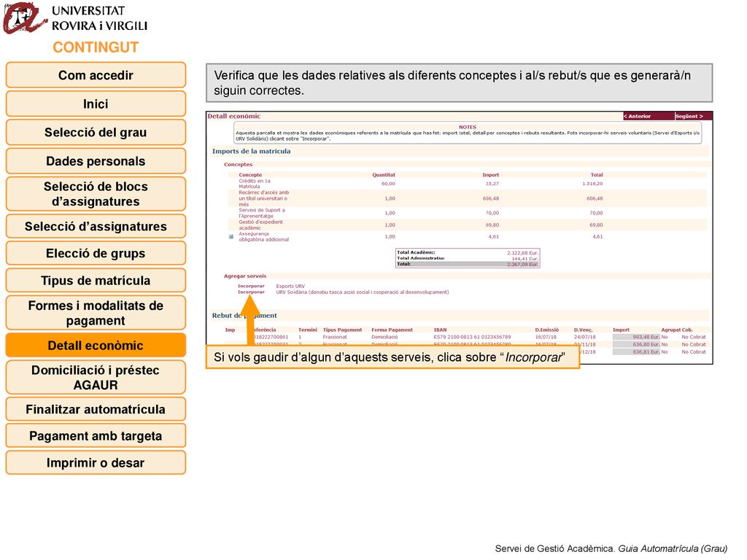
Task: Select the highlighted Detall econòmic item
Action: [96, 345]
